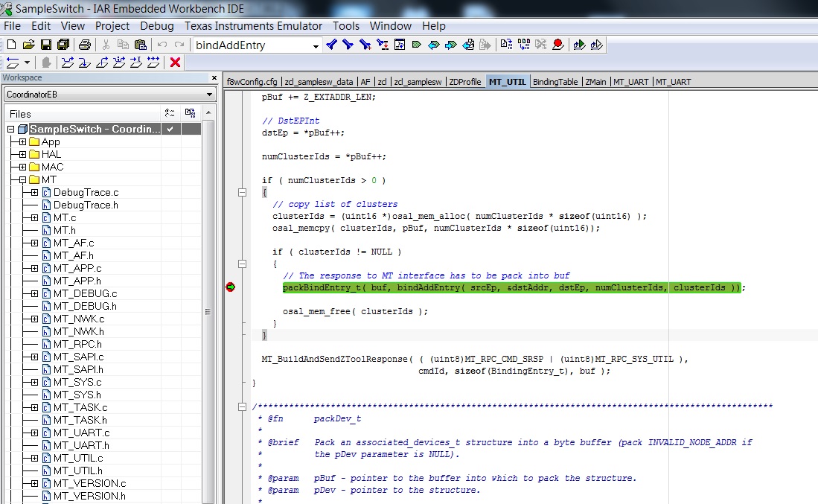
Task: Click the Go To line icon
Action: point(400,45)
